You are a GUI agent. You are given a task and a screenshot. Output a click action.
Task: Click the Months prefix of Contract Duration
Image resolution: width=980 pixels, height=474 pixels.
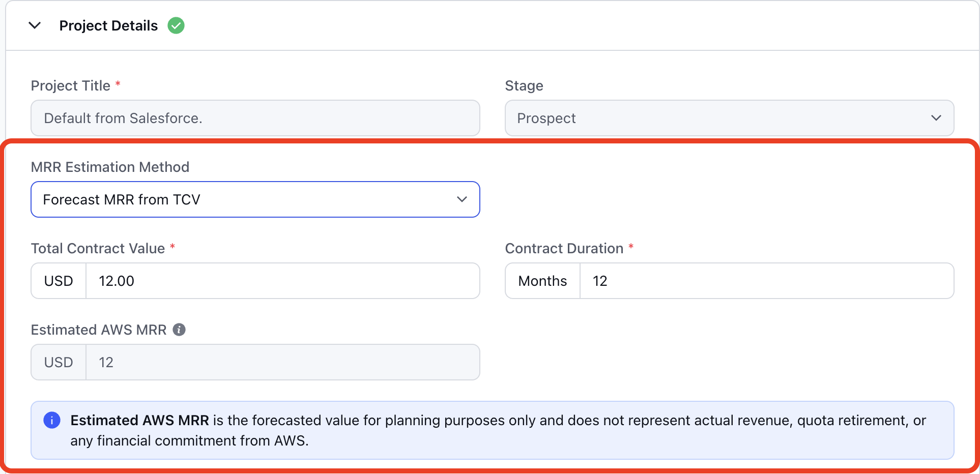tap(542, 281)
